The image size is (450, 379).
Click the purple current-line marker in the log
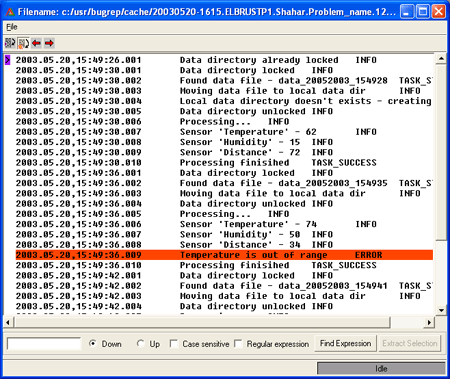(8, 60)
